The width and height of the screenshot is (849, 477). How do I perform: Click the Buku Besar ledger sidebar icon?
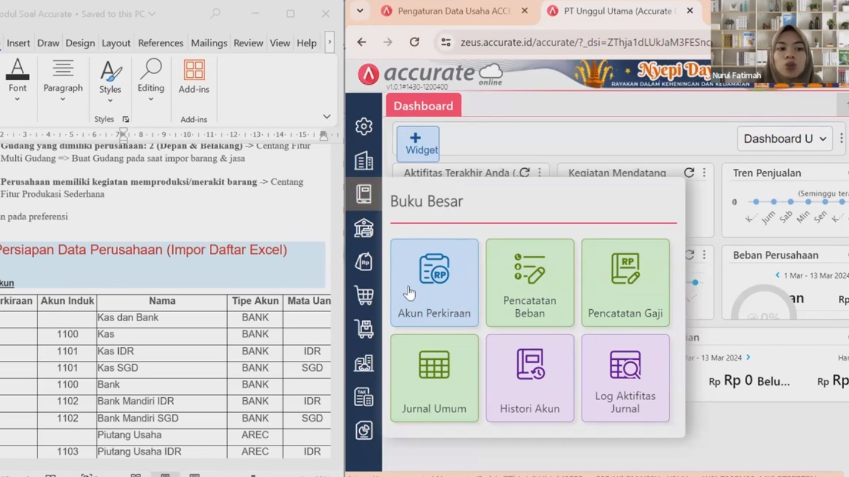[x=364, y=194]
